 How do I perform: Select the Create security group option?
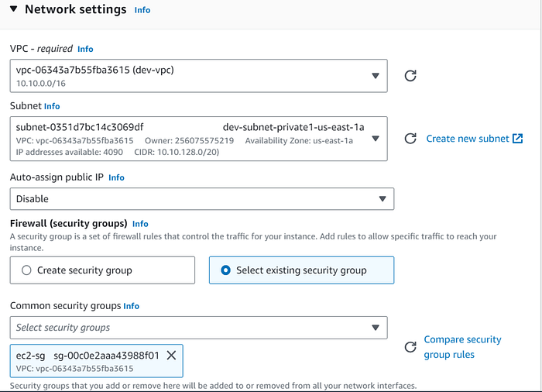click(x=26, y=270)
